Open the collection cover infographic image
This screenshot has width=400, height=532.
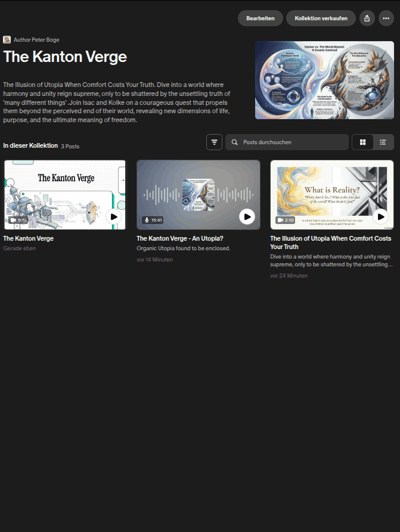click(325, 80)
